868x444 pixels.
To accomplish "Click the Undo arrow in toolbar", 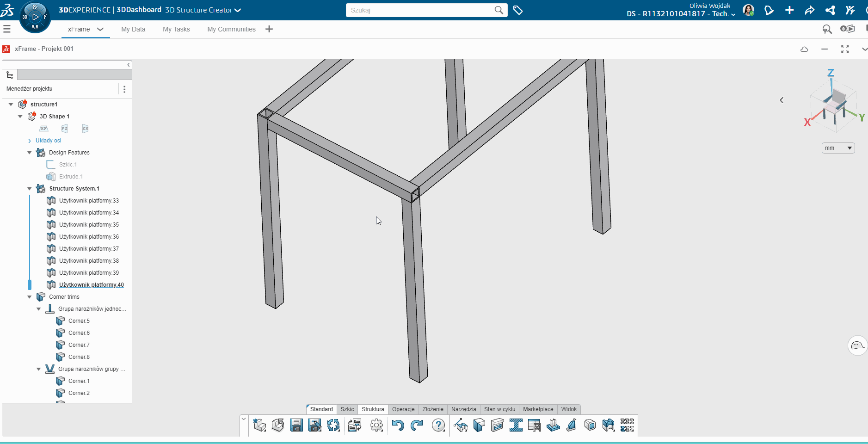I will pos(398,425).
